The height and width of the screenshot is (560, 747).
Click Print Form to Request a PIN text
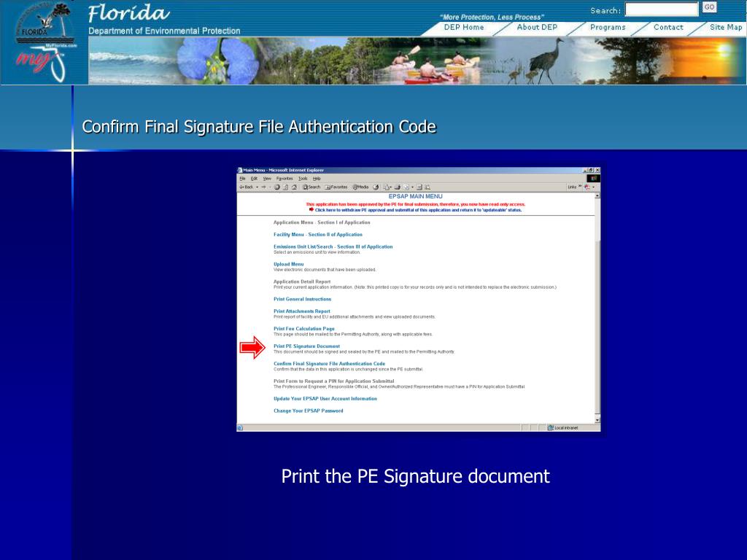[333, 381]
